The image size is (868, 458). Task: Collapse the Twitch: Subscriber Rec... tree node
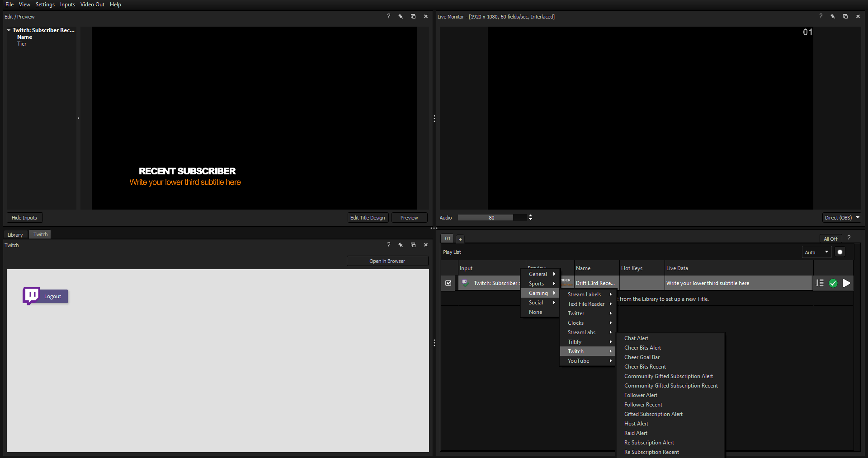point(9,30)
